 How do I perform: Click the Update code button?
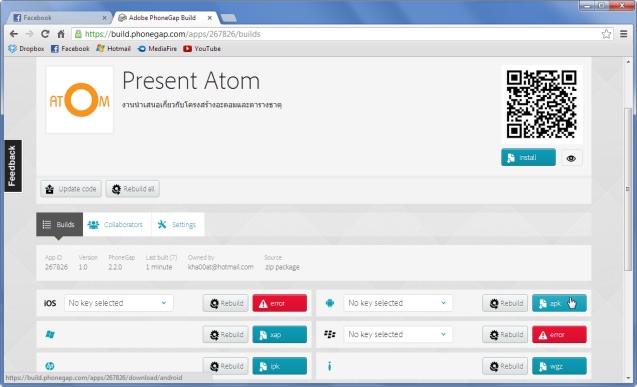point(71,189)
